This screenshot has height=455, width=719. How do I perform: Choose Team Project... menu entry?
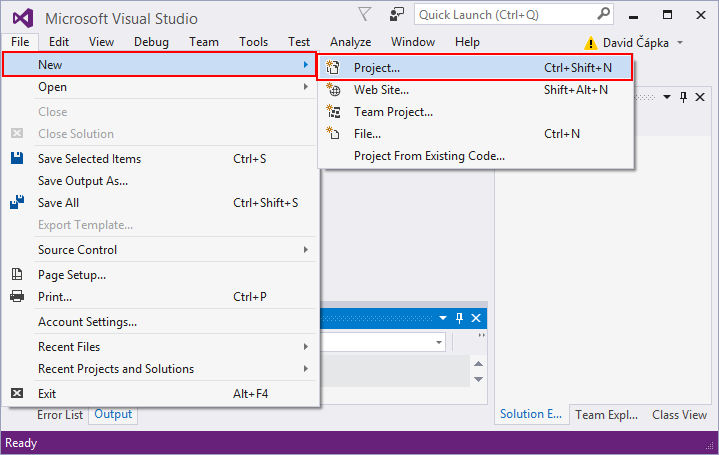pyautogui.click(x=475, y=111)
